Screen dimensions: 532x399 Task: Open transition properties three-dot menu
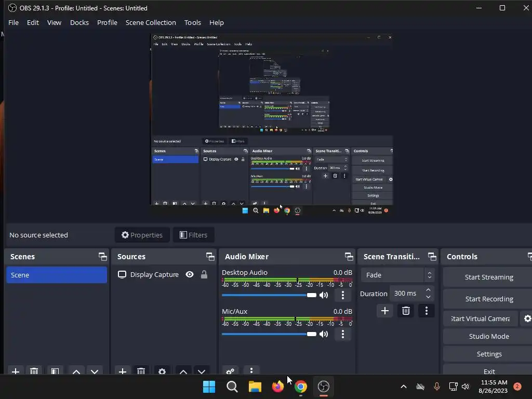pyautogui.click(x=427, y=311)
